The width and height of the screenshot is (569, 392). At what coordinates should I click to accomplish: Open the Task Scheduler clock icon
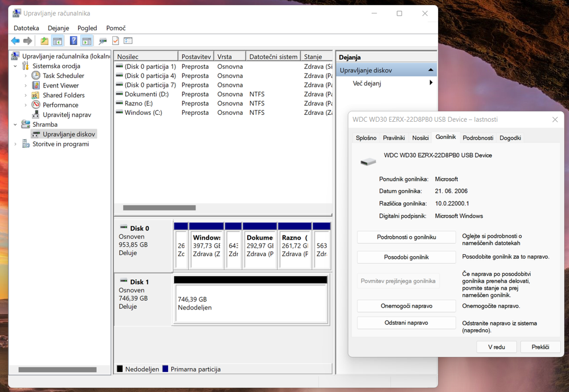coord(36,76)
